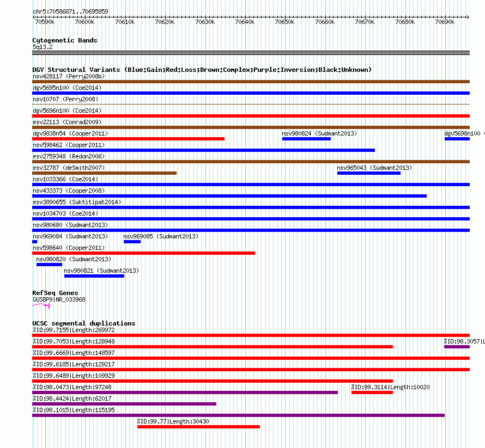Click the 70630k ruler position
This screenshot has width=485, height=448.
pos(205,22)
